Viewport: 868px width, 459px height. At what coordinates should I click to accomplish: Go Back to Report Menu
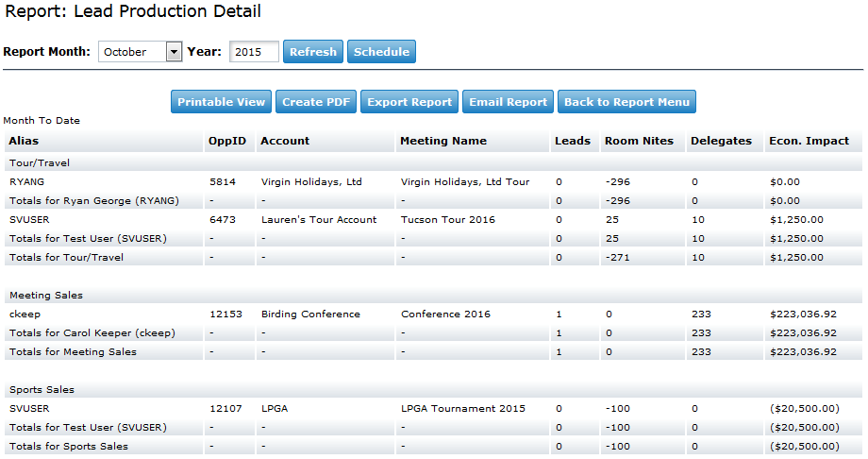tap(626, 101)
